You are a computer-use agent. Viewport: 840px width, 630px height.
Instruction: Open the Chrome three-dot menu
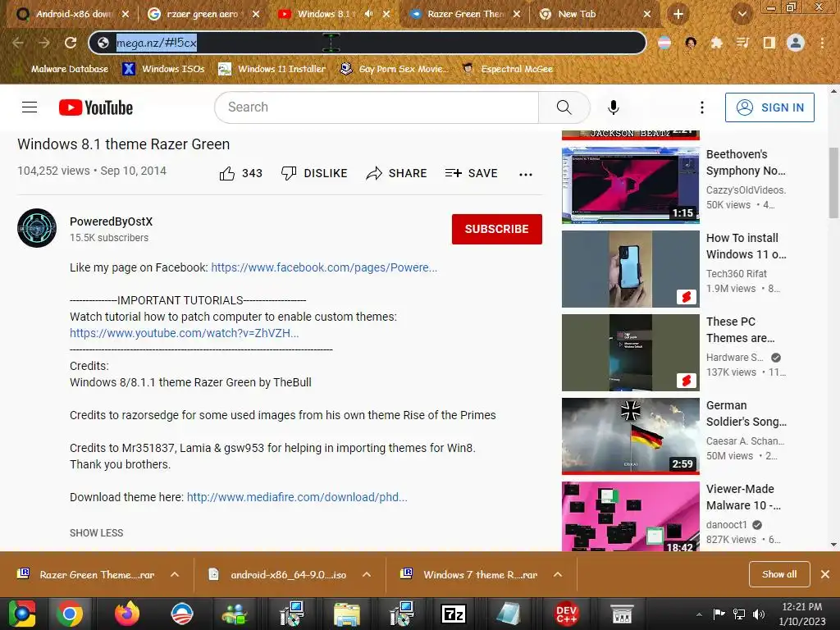click(822, 43)
